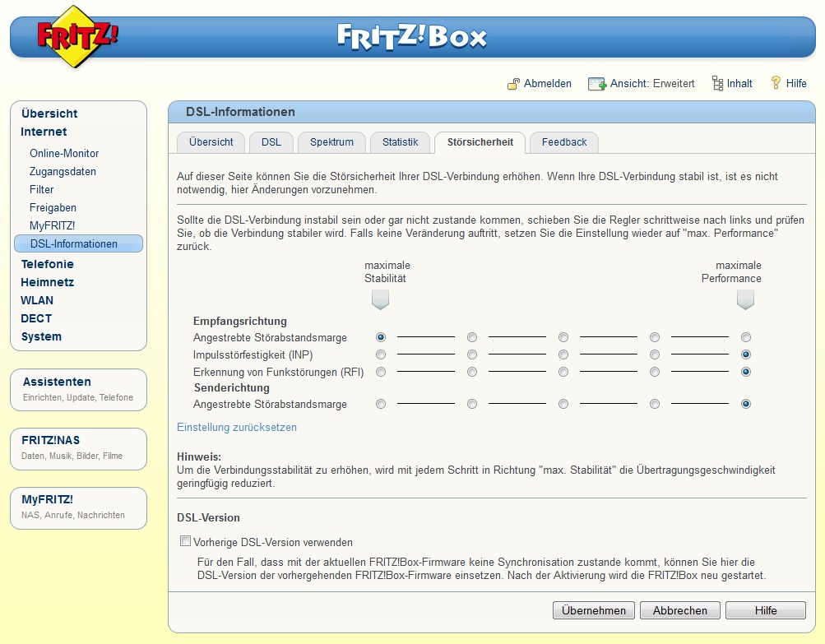Set send Störabstandsmarge to middle step
This screenshot has width=825, height=644.
coord(563,404)
